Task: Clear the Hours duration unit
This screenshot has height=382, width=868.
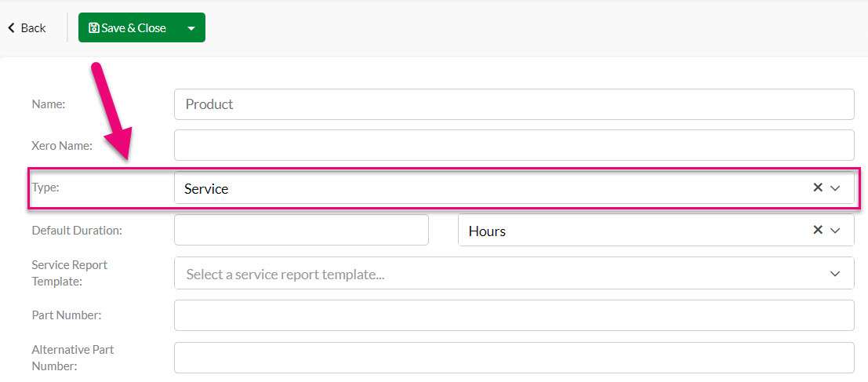Action: pos(818,230)
